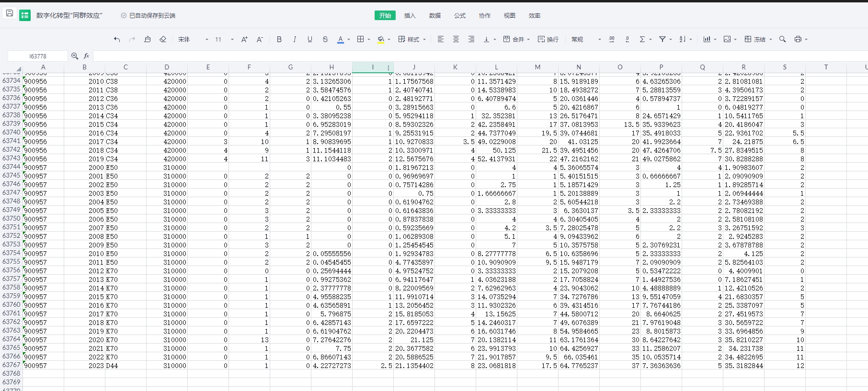Screen dimensions: 868x391
Task: Open the fill color dropdown arrow
Action: tap(389, 39)
